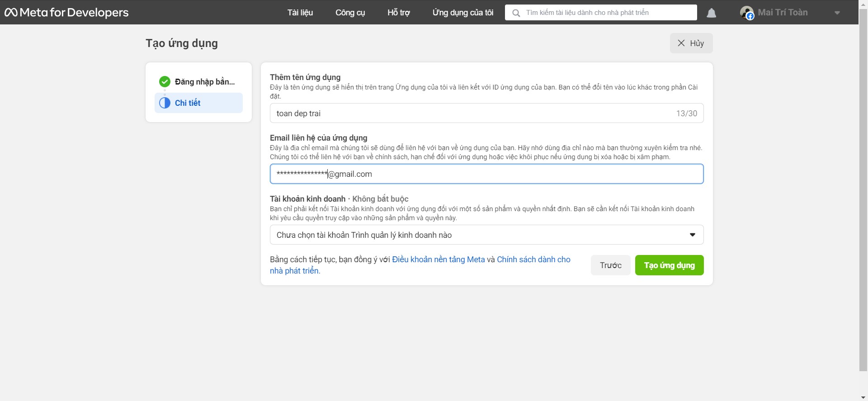Click the X icon on Hủy button
Image resolution: width=868 pixels, height=401 pixels.
pos(681,43)
